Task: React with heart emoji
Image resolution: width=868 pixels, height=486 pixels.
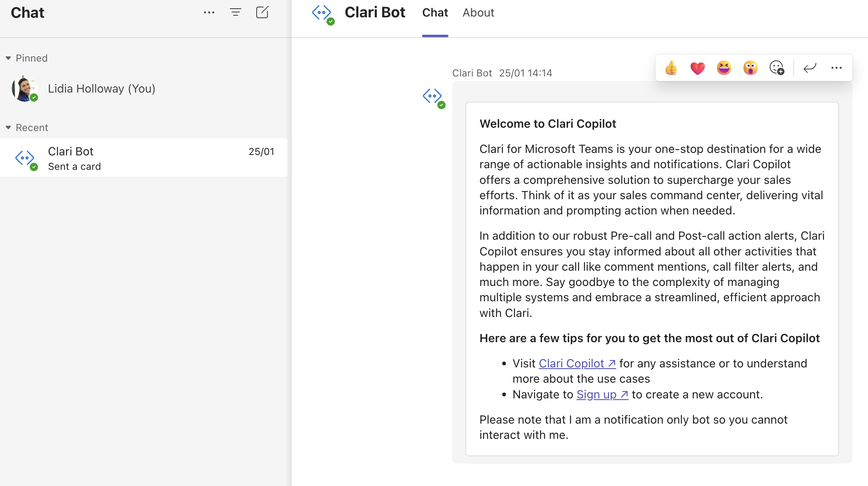Action: (x=697, y=67)
